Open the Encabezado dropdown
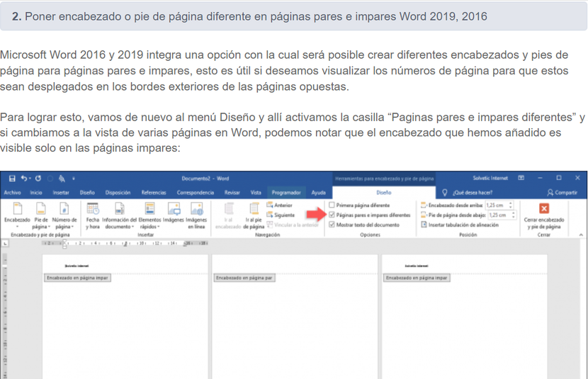Image resolution: width=588 pixels, height=379 pixels. pos(17,214)
